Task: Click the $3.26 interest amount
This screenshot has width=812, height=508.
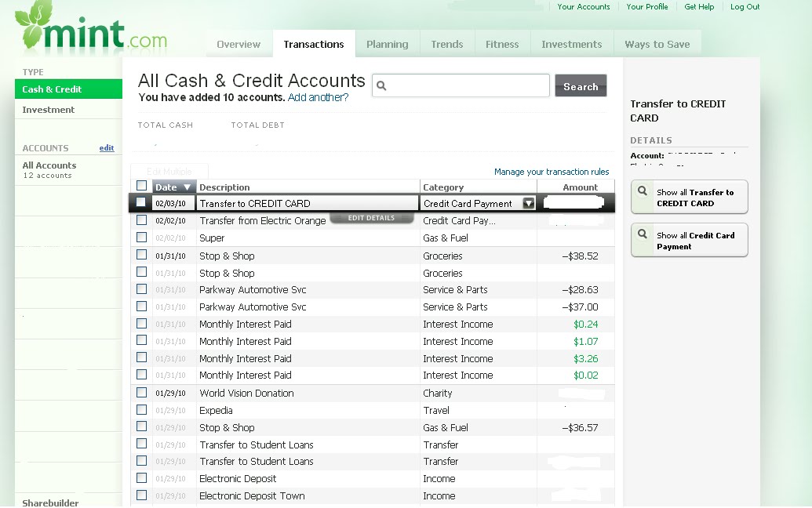Action: 586,358
